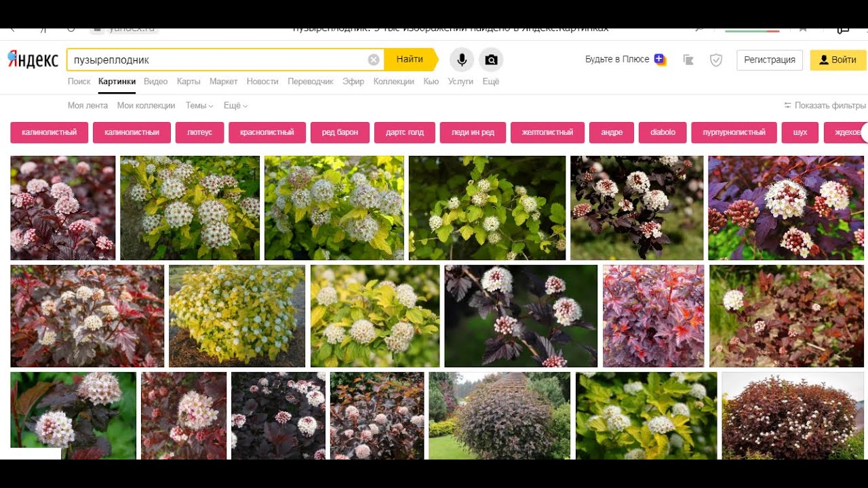Screen dimensions: 868x488
Task: Open the Коллекции tab
Action: [393, 81]
